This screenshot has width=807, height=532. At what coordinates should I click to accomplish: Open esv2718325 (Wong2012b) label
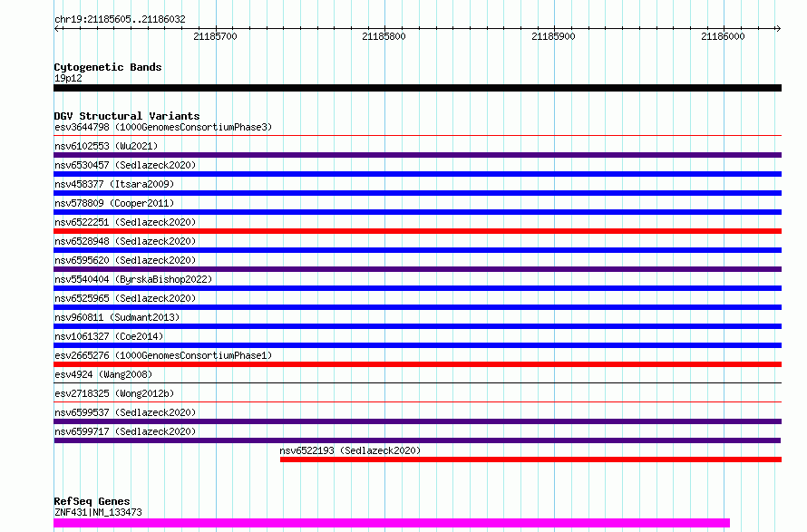tap(114, 393)
